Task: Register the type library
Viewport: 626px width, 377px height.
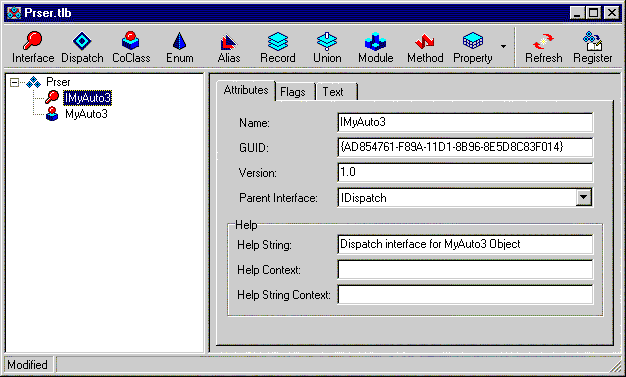Action: coord(592,47)
